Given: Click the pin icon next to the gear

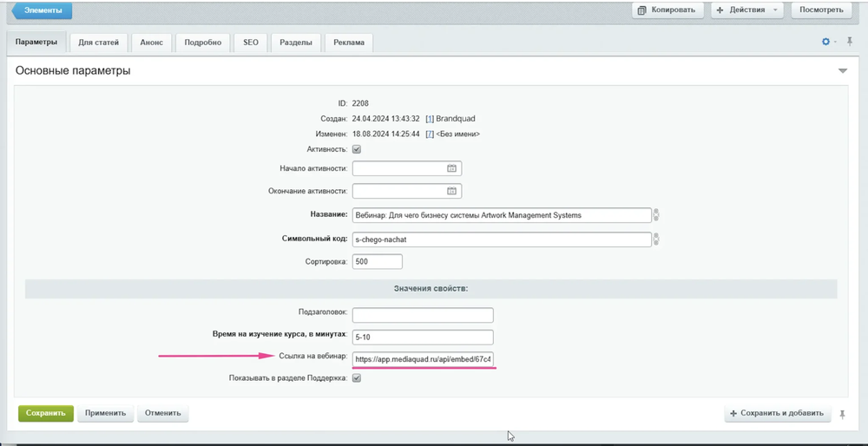Looking at the screenshot, I should (850, 42).
